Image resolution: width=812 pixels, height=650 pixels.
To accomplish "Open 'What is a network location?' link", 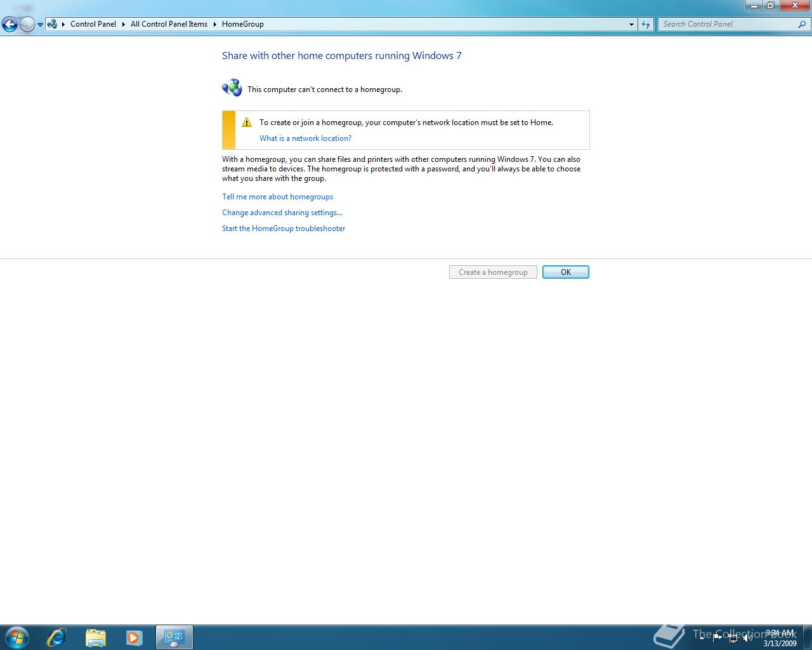I will 305,138.
